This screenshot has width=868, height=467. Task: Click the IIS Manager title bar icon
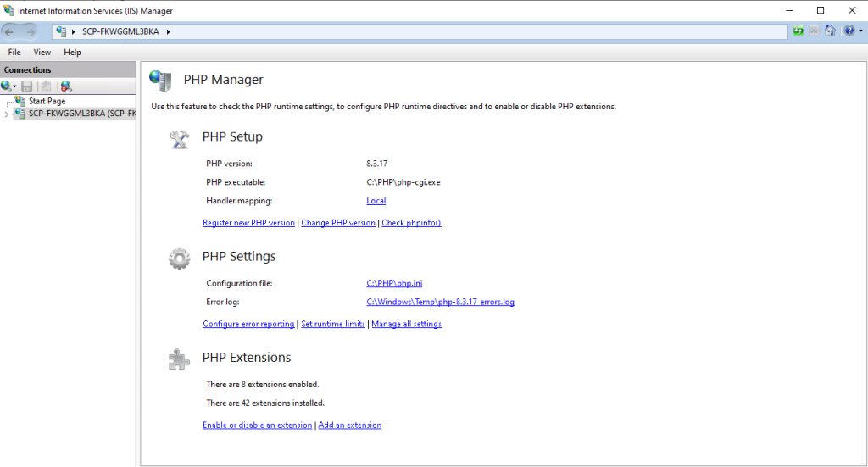8,10
